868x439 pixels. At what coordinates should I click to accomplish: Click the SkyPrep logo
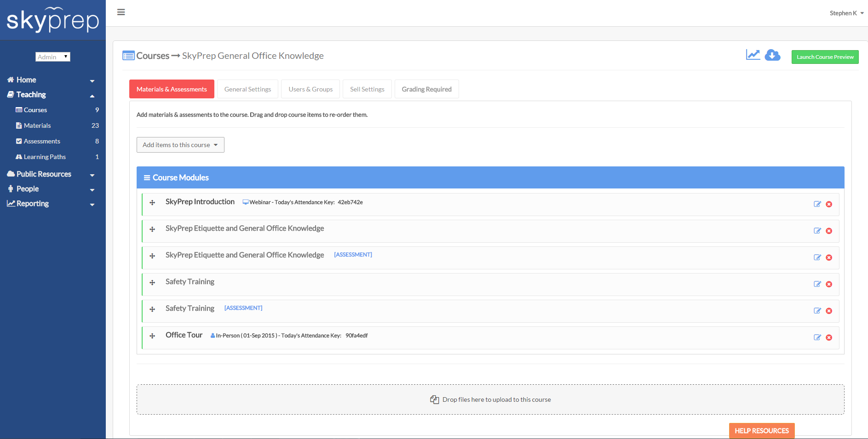tap(53, 20)
